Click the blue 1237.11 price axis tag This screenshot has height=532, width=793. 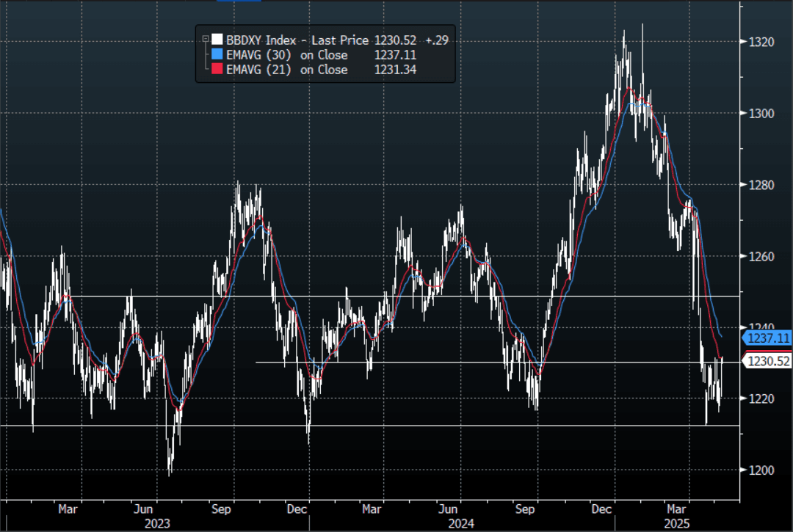click(x=767, y=338)
